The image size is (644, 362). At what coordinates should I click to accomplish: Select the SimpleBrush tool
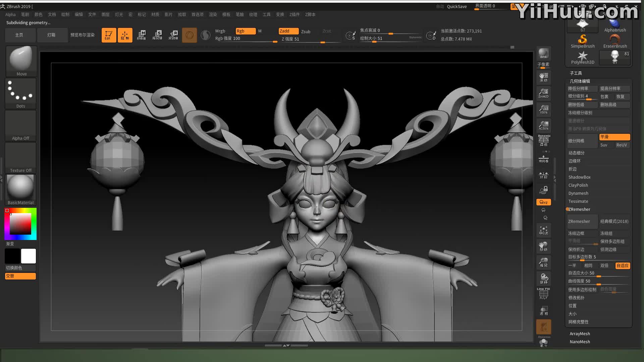(x=583, y=42)
